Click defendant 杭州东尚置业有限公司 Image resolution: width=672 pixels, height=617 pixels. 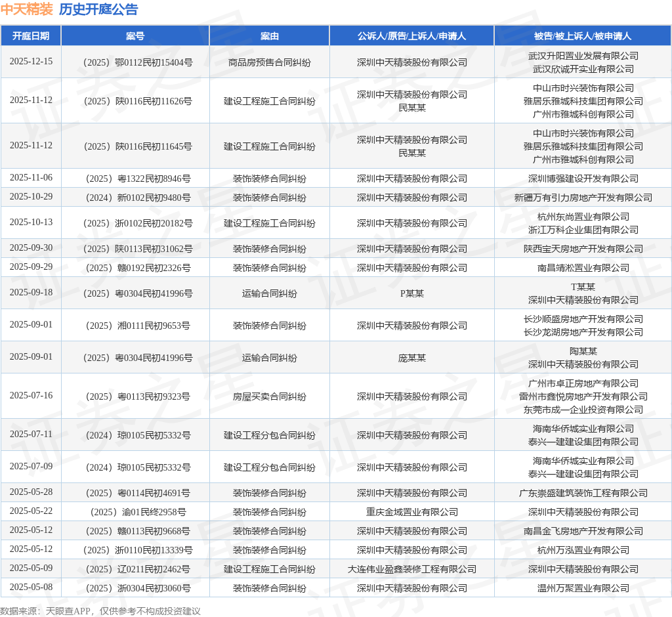[x=583, y=217]
